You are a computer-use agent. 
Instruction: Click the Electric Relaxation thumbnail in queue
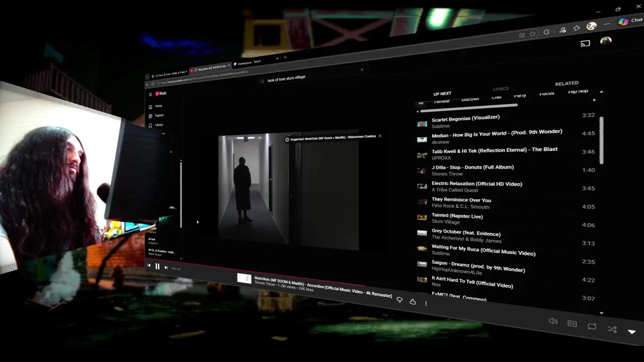422,186
